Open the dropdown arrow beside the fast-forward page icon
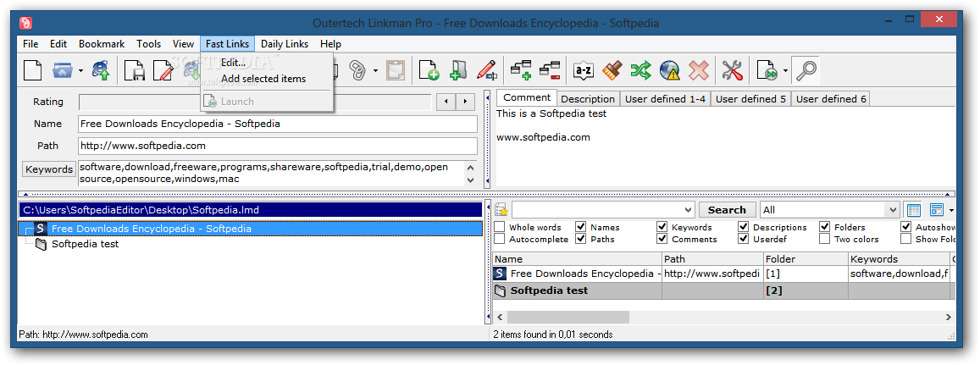Image resolution: width=980 pixels, height=365 pixels. tap(785, 70)
